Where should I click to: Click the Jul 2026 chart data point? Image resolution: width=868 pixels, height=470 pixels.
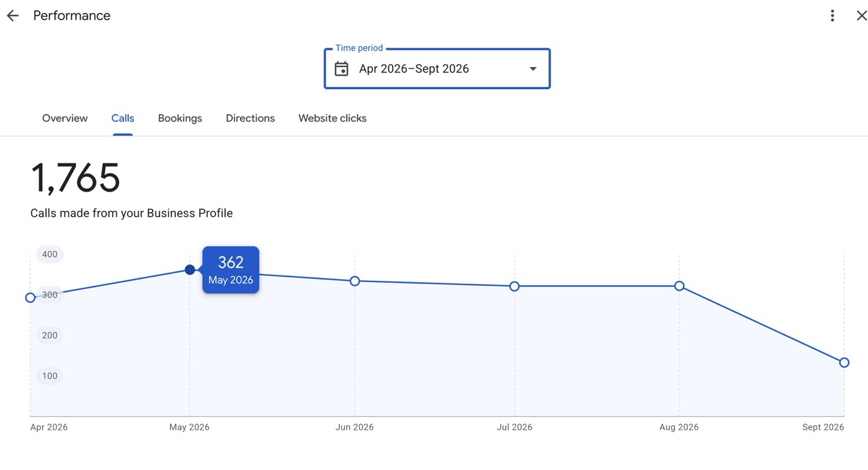(515, 286)
